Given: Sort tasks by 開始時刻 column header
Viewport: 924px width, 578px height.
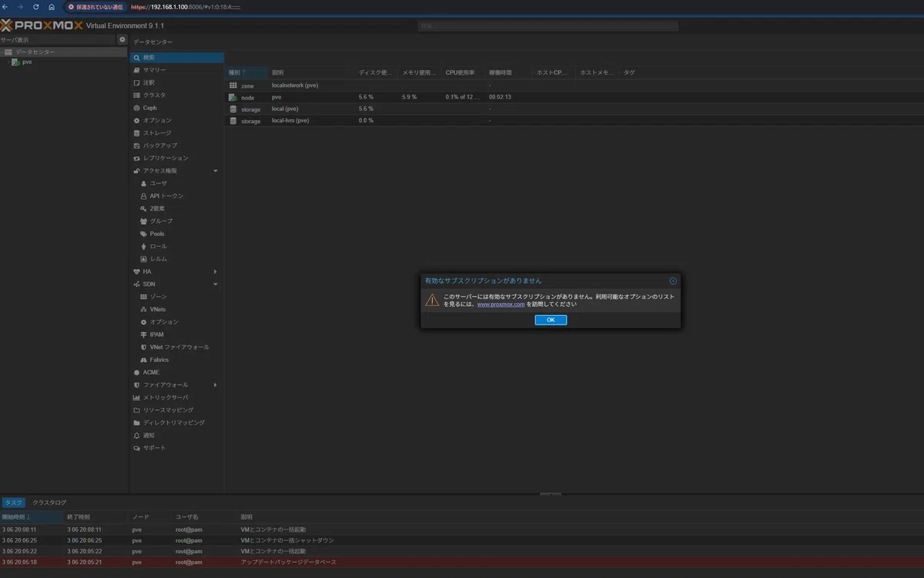Looking at the screenshot, I should [32, 516].
